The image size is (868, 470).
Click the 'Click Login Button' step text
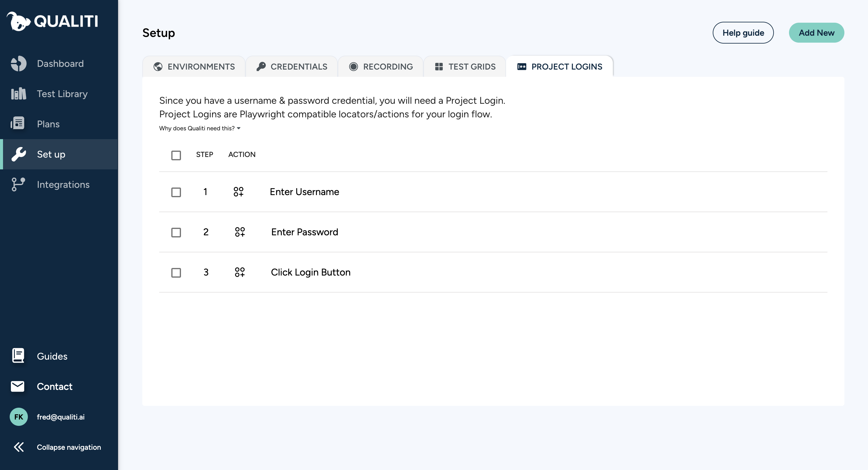click(311, 272)
